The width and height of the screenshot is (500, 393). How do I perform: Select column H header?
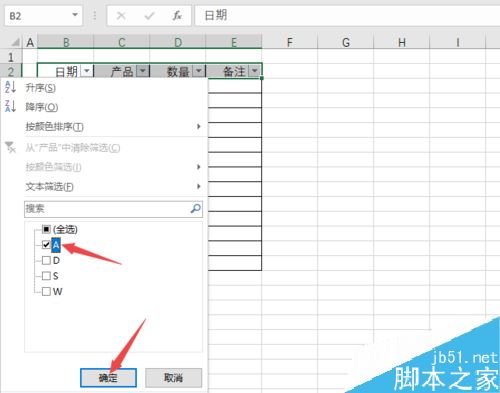click(x=402, y=42)
